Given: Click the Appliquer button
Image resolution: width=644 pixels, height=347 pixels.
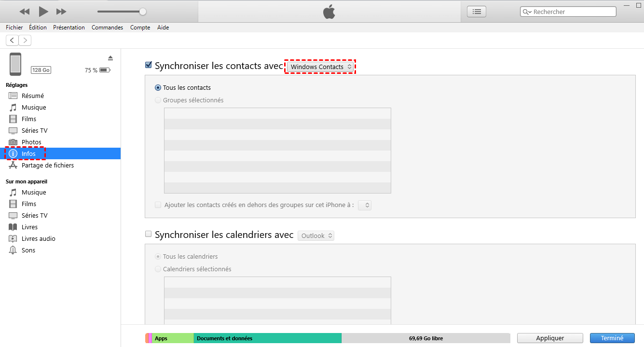Looking at the screenshot, I should 550,338.
